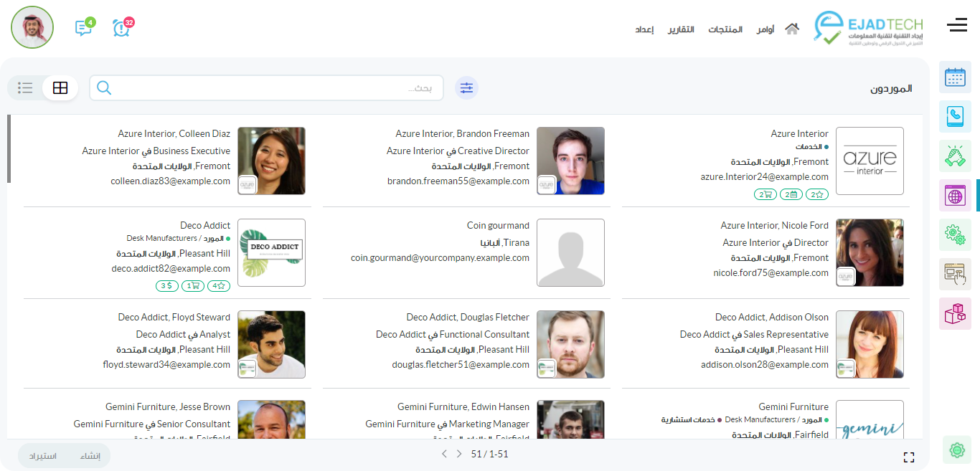Viewport: 980px width, 471px height.
Task: Click the search input field
Action: pyautogui.click(x=273, y=88)
